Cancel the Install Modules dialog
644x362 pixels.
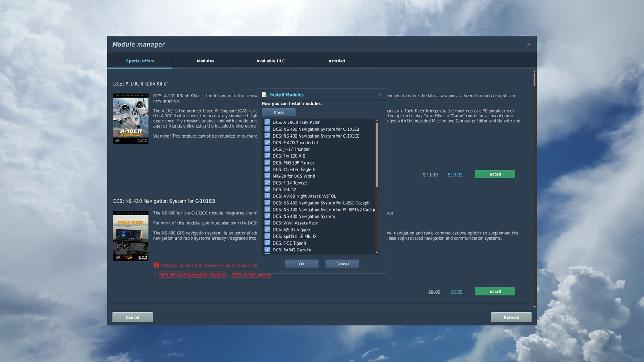coord(342,264)
